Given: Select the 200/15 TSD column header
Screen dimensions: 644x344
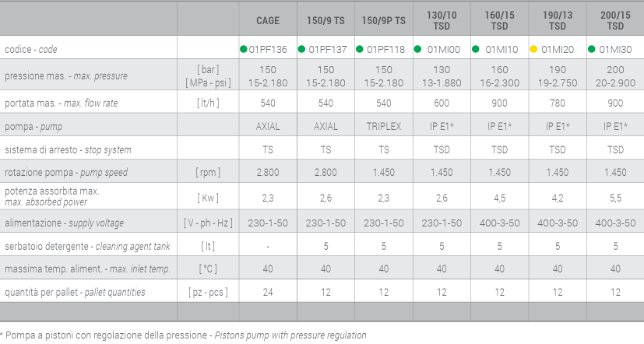Looking at the screenshot, I should click(615, 20).
